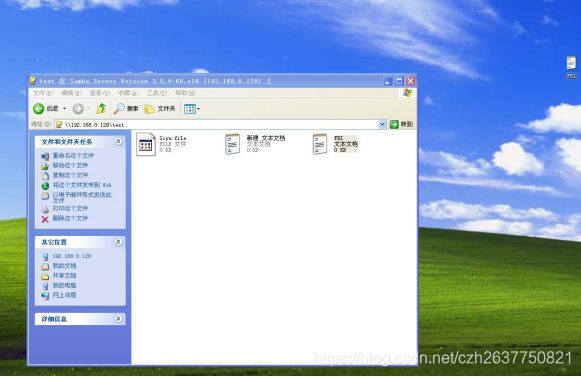Select the 新建 文本文档 text file icon

232,144
